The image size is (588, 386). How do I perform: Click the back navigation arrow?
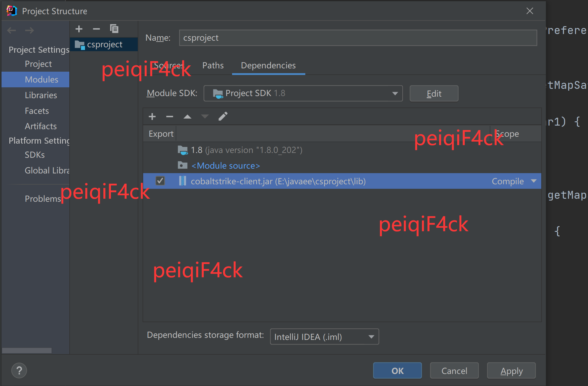(12, 30)
